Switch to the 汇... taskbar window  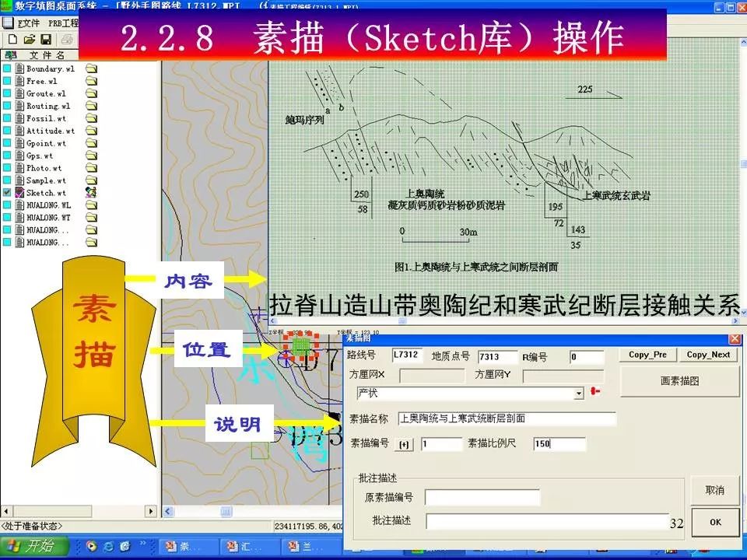click(x=248, y=547)
